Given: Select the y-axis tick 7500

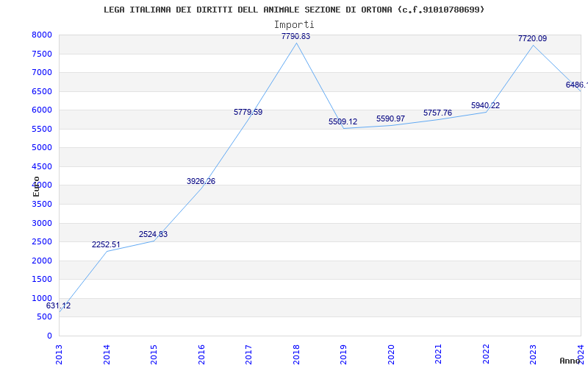Looking at the screenshot, I should pos(42,54).
